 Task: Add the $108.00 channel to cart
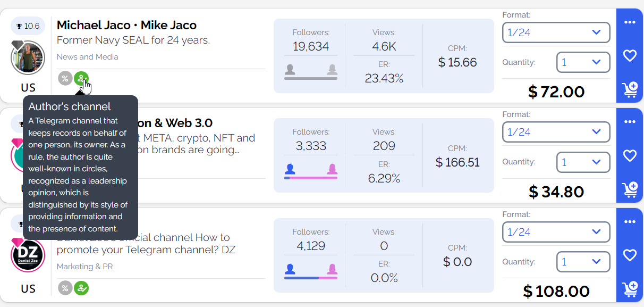[x=630, y=289]
